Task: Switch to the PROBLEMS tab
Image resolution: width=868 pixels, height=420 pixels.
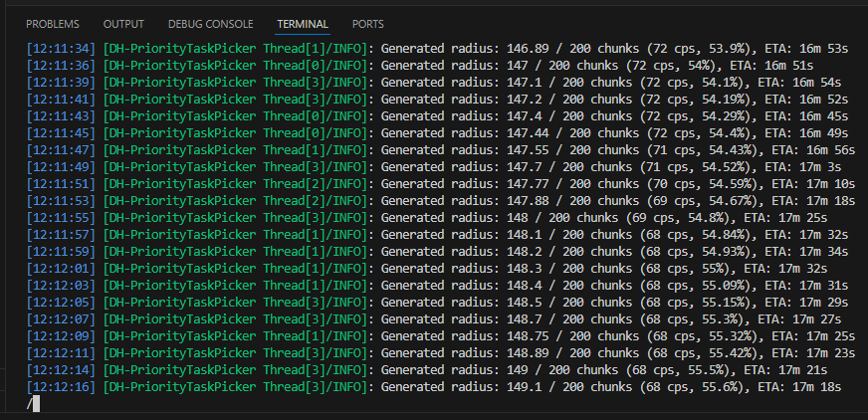Action: pyautogui.click(x=53, y=24)
